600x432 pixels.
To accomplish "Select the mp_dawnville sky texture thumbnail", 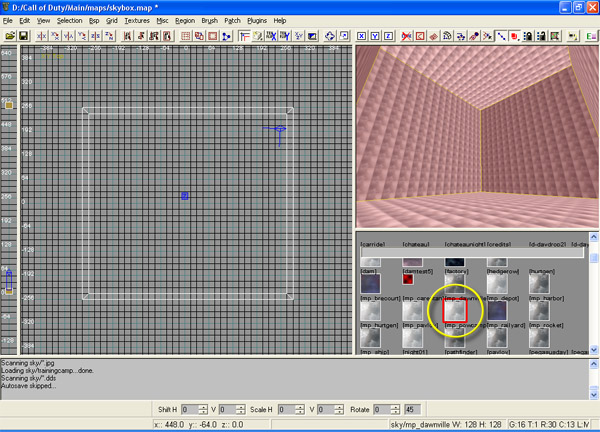I will [x=455, y=311].
